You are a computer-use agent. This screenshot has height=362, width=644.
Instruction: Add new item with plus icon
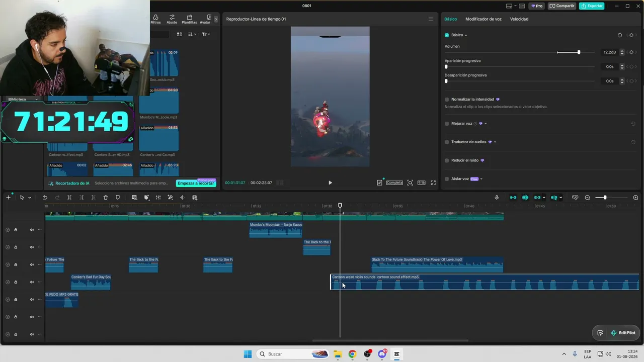point(8,198)
